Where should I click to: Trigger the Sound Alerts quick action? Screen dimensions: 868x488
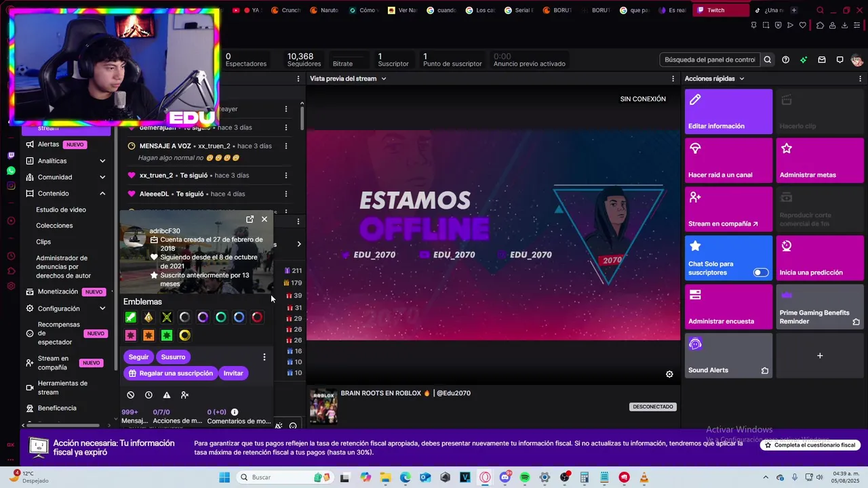pyautogui.click(x=728, y=356)
